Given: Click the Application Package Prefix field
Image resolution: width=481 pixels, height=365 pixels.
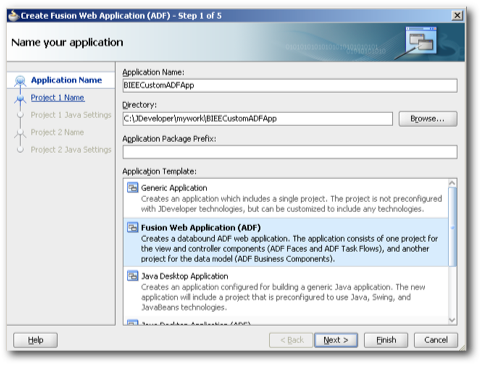Looking at the screenshot, I should (290, 152).
